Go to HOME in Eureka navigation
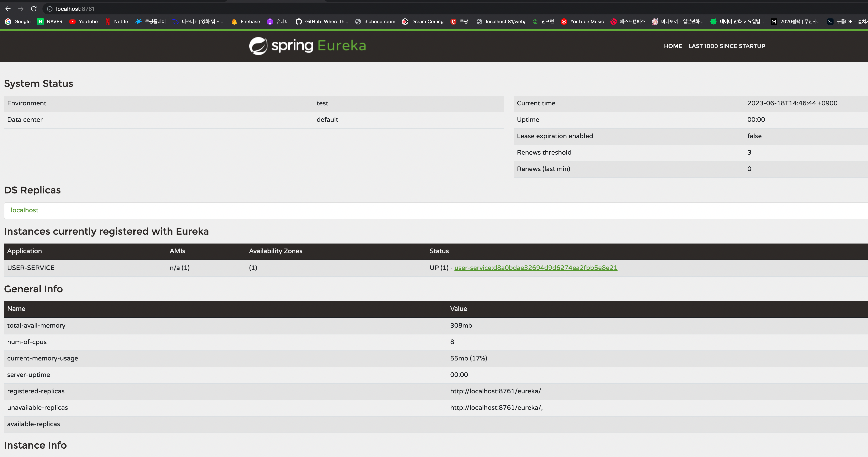 click(673, 46)
